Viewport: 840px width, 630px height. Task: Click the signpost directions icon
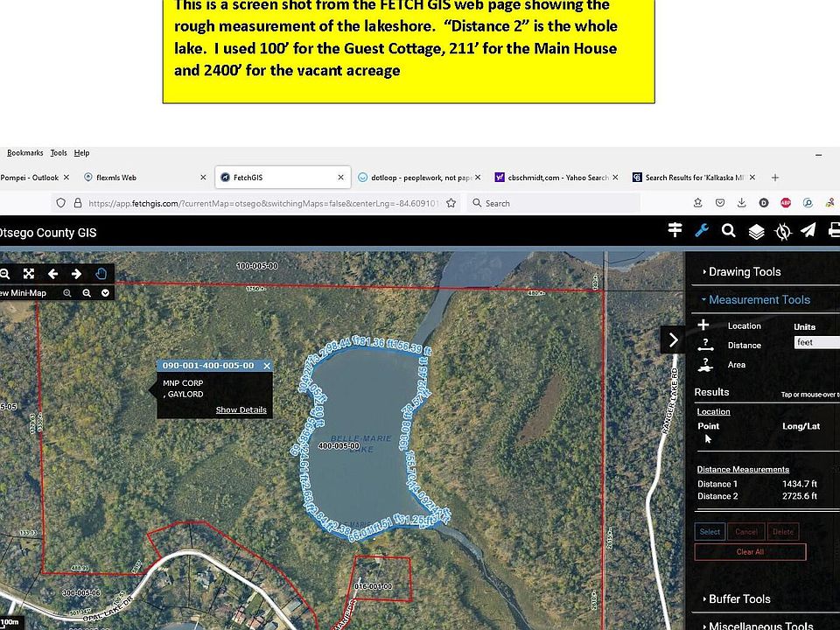[x=675, y=230]
